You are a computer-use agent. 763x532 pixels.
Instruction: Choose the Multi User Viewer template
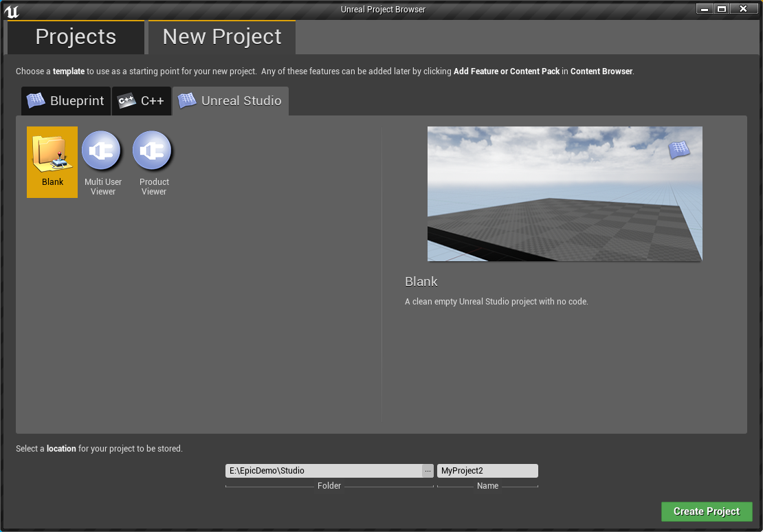(x=102, y=163)
